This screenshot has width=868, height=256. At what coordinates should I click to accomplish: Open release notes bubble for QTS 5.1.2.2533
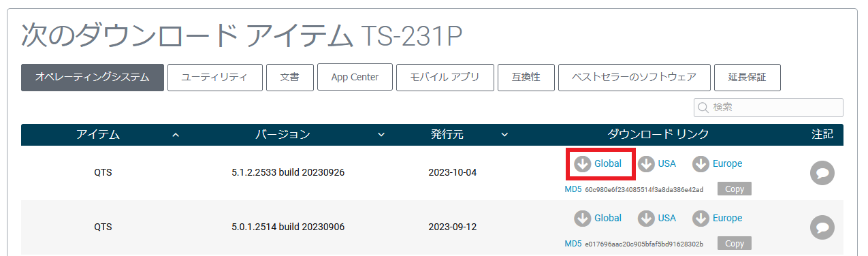pos(822,173)
